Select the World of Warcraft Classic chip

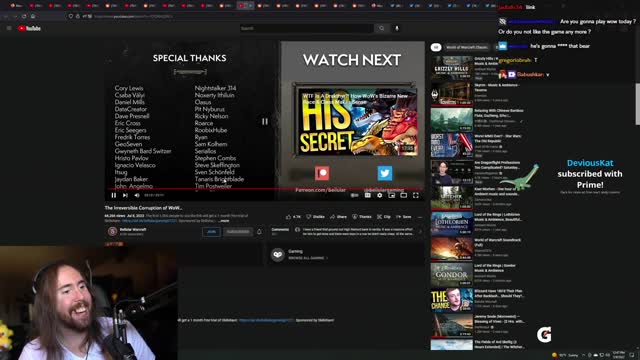tap(467, 47)
